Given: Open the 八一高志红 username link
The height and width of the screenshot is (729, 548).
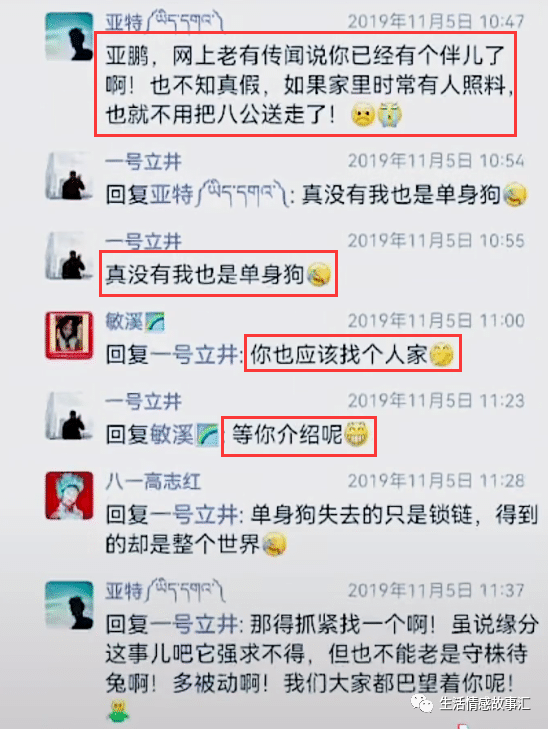Looking at the screenshot, I should 153,481.
